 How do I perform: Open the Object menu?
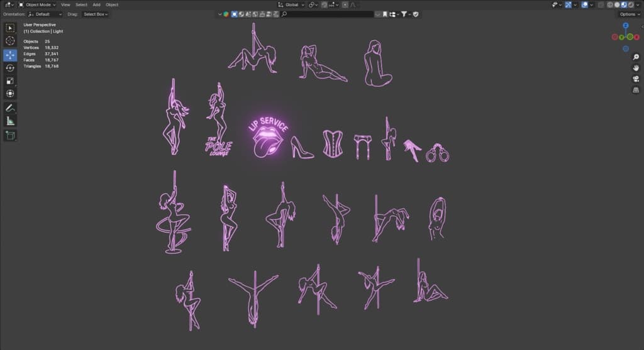point(112,4)
